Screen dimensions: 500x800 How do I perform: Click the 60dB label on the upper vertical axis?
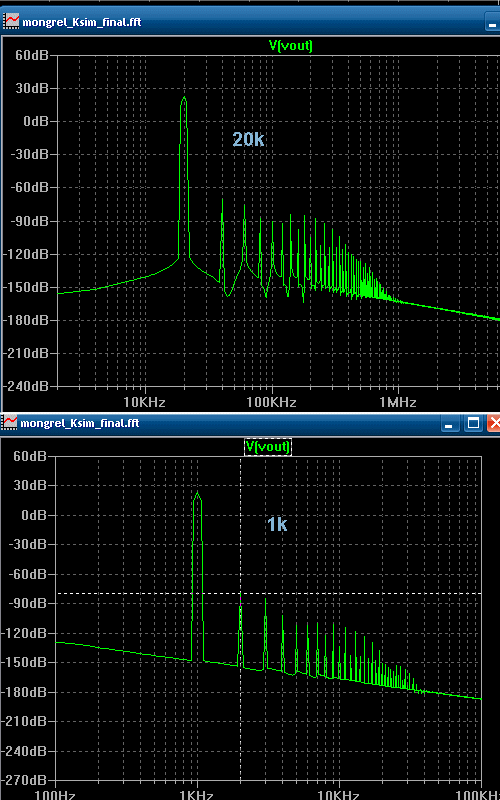click(x=32, y=55)
